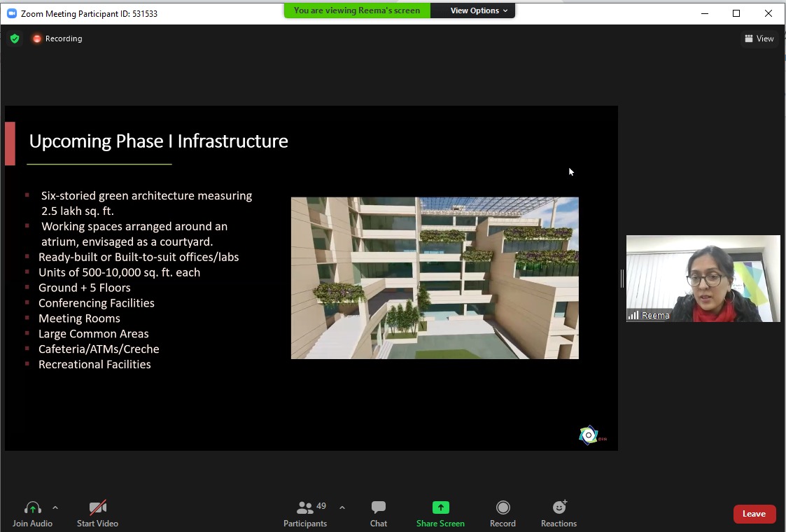The image size is (786, 532).
Task: Open the View Options dropdown
Action: tap(479, 10)
